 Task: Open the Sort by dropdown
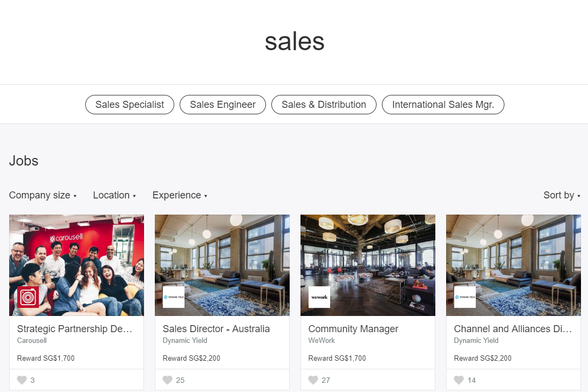(562, 195)
